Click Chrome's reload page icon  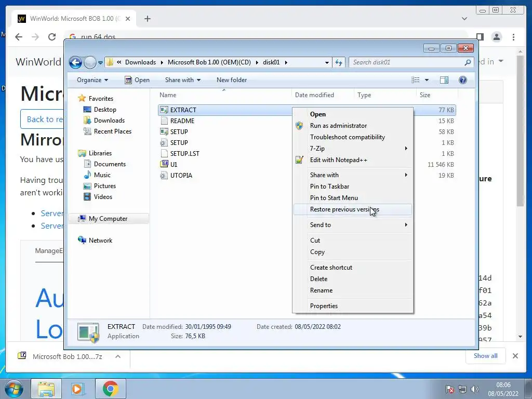(x=52, y=37)
